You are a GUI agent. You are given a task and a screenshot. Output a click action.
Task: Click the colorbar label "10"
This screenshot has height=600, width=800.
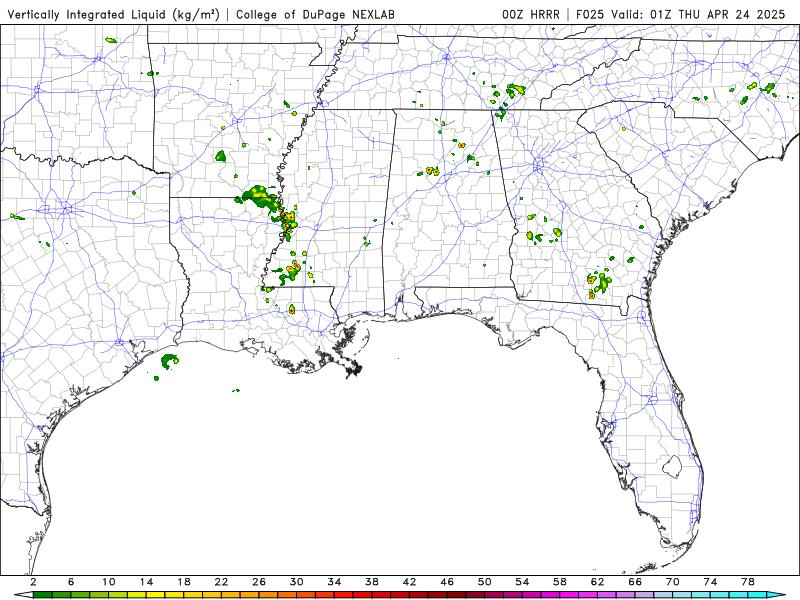[x=109, y=582]
